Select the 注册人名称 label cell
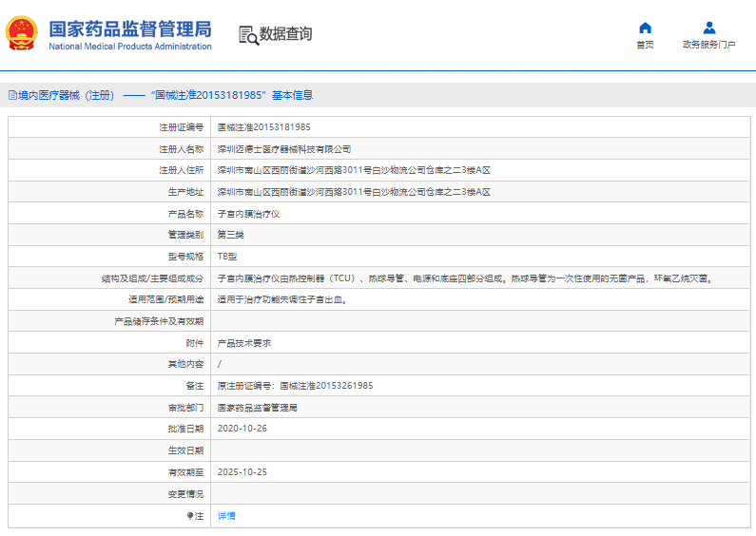 (182, 149)
